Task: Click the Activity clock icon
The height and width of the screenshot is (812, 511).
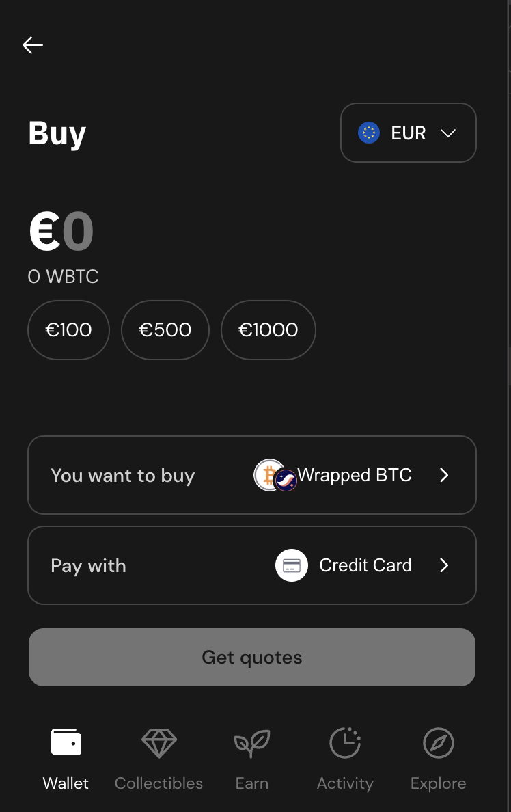Action: coord(345,744)
